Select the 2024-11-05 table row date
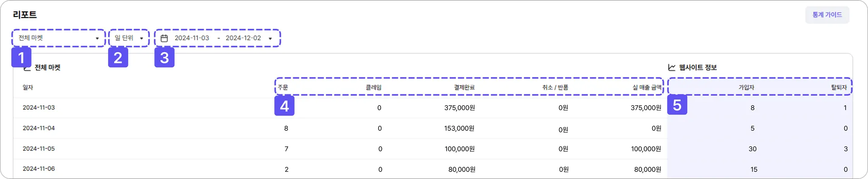This screenshot has height=179, width=868. point(39,149)
